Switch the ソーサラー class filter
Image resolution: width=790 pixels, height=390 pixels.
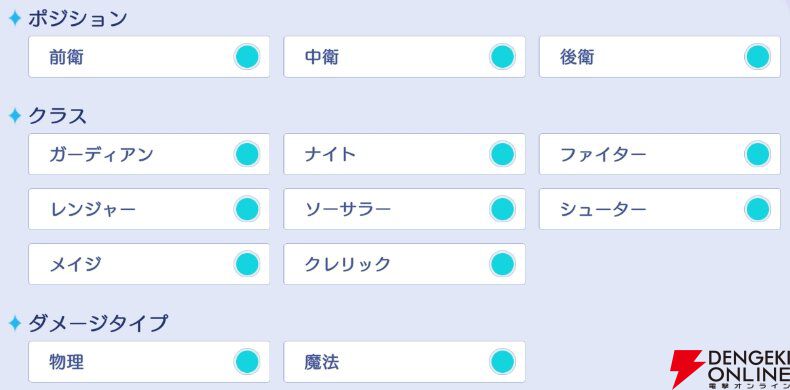point(404,209)
